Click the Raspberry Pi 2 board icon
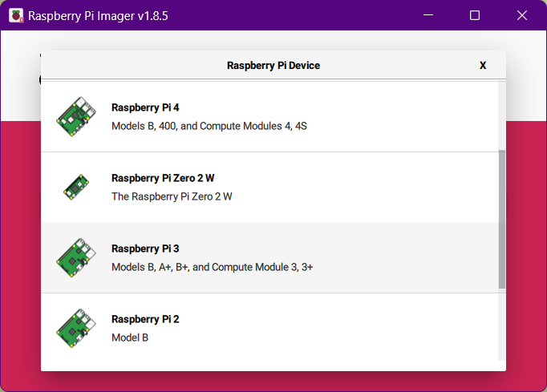The height and width of the screenshot is (392, 547). [x=76, y=328]
